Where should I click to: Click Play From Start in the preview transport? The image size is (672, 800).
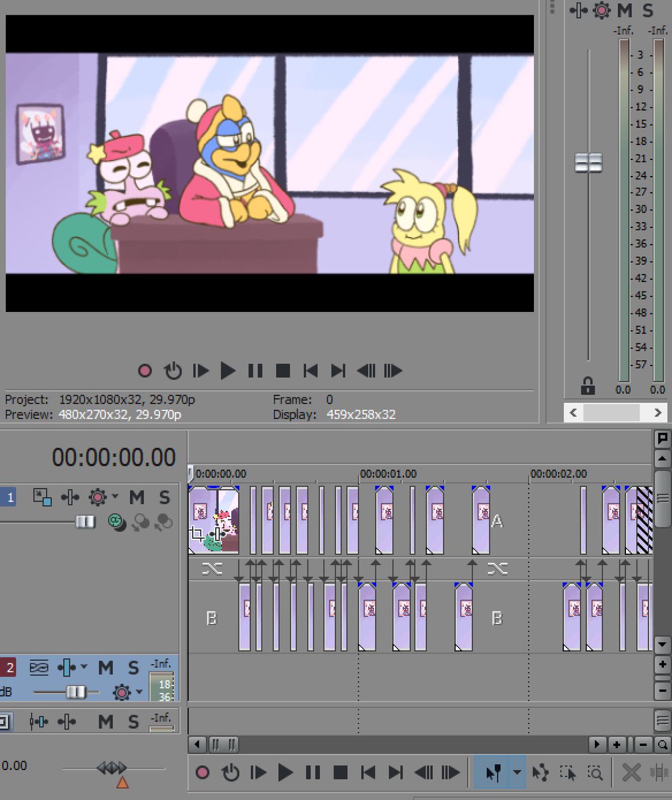click(x=201, y=370)
